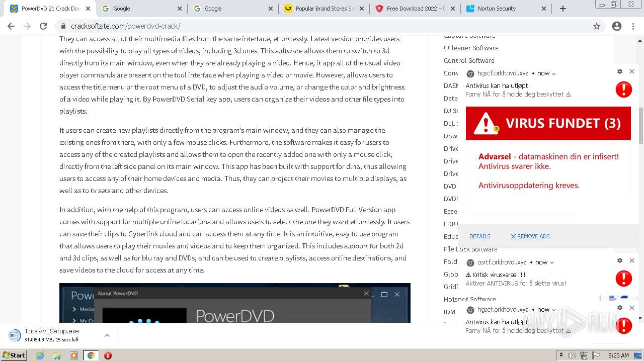The height and width of the screenshot is (362, 644).
Task: Open settings gear on the Kritisk virusvarsel notification
Action: [620, 260]
